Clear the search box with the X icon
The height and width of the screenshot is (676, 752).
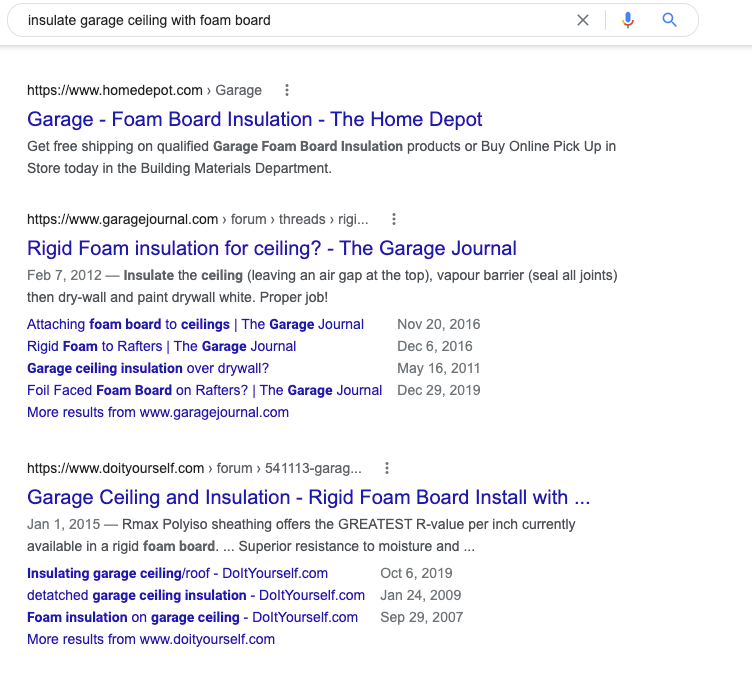pyautogui.click(x=583, y=20)
